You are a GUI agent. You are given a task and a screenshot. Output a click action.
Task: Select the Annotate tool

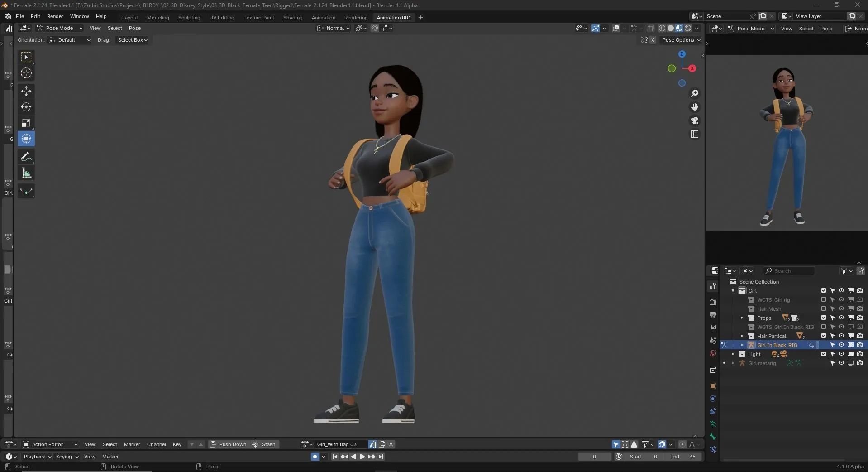pos(26,157)
